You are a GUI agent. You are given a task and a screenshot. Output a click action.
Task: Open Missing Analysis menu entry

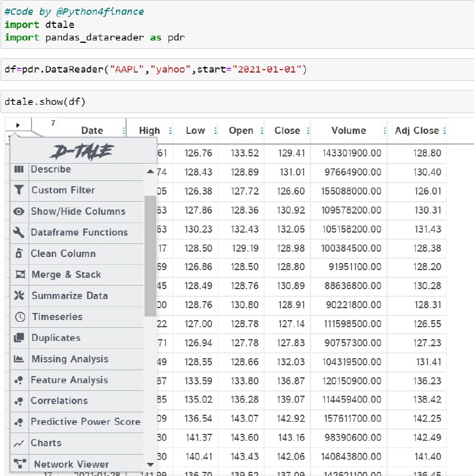pyautogui.click(x=77, y=359)
